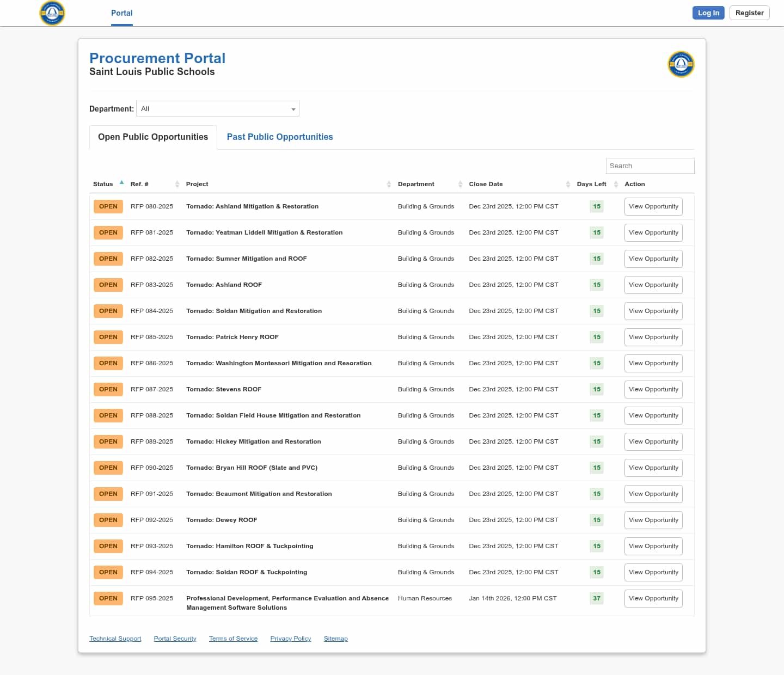This screenshot has height=675, width=784.
Task: Sort by Close Date column arrows
Action: pyautogui.click(x=568, y=184)
